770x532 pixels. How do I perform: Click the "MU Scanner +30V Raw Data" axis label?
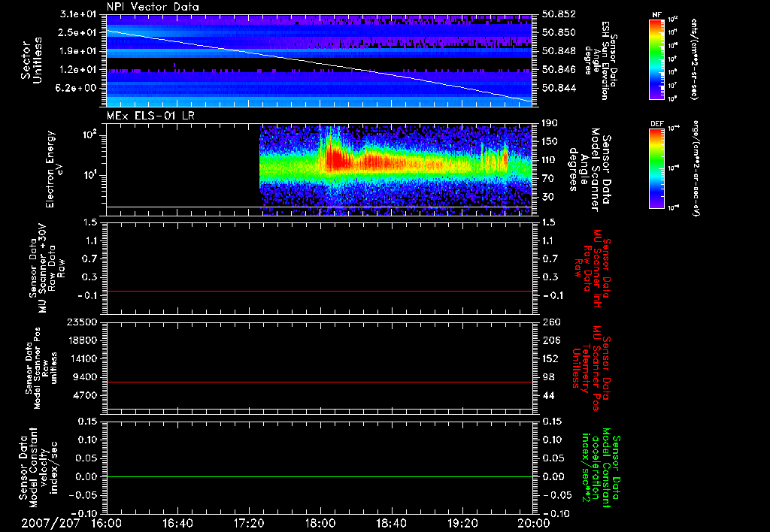point(47,268)
